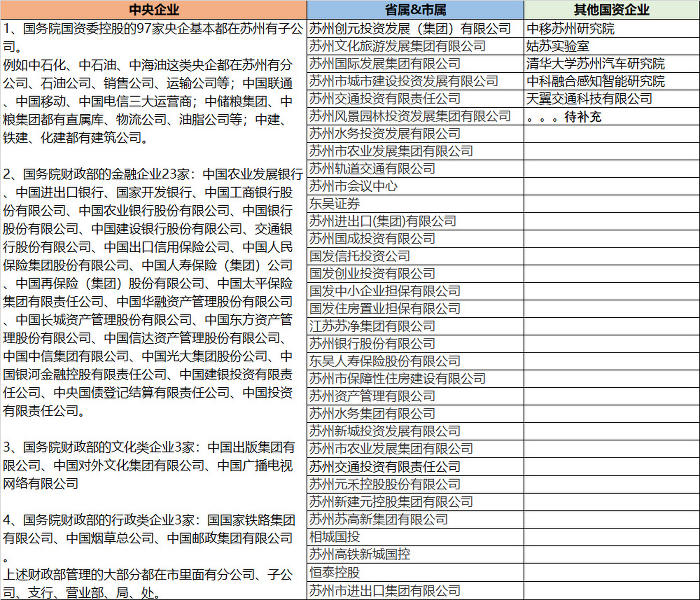Click the 苏州国成投资有限公司 cell
Screen dimensions: 700x600
pyautogui.click(x=415, y=239)
